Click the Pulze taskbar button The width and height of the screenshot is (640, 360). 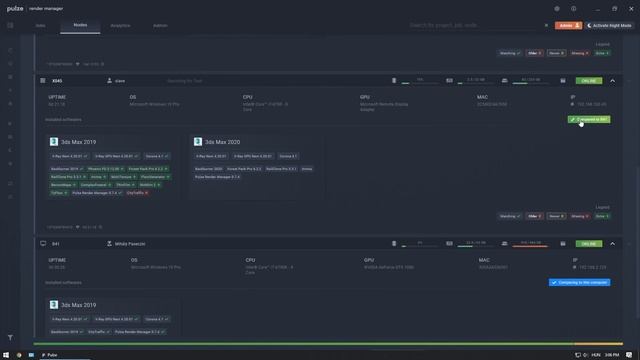[x=50, y=355]
